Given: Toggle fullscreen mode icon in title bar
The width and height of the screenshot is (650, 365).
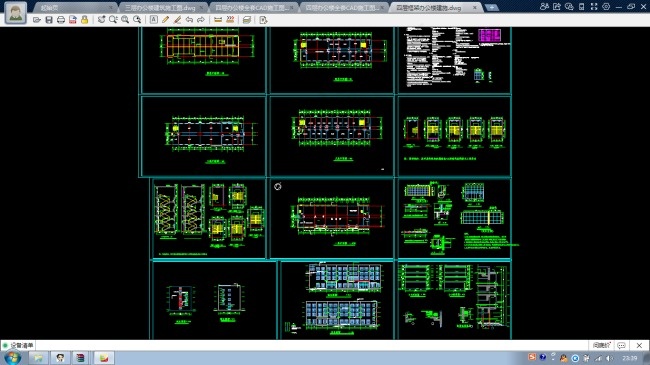Looking at the screenshot, I should click(594, 7).
